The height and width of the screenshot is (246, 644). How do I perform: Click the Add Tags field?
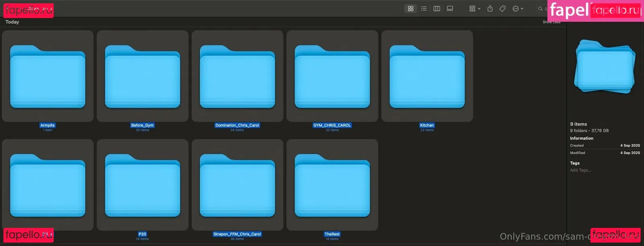coord(580,170)
